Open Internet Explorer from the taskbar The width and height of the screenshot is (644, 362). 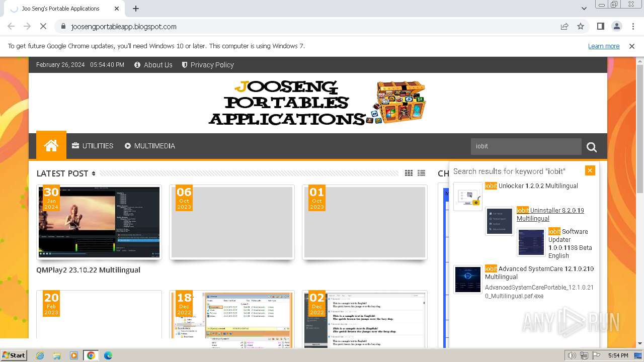click(40, 355)
